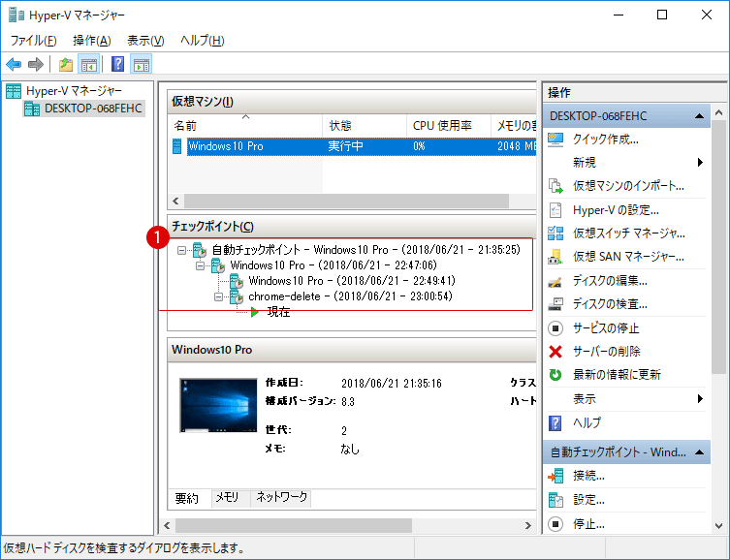
Task: Click the ヘルプ icon in actions pane
Action: tap(555, 423)
